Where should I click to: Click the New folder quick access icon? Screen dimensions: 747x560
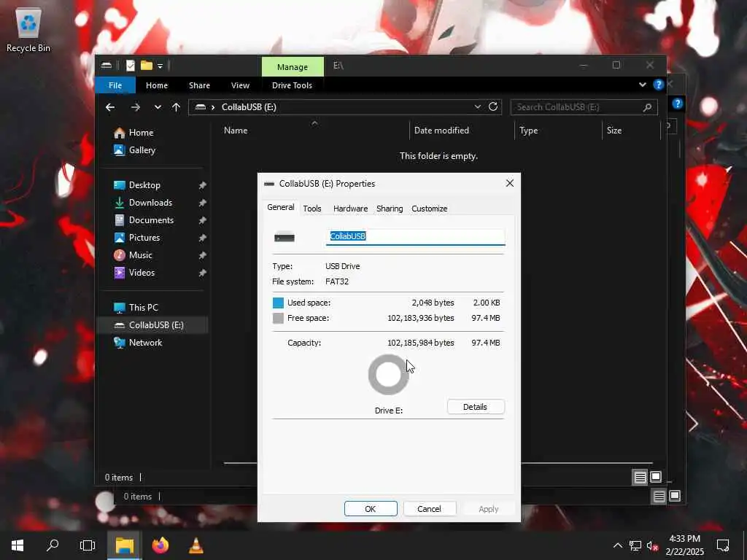[x=146, y=66]
